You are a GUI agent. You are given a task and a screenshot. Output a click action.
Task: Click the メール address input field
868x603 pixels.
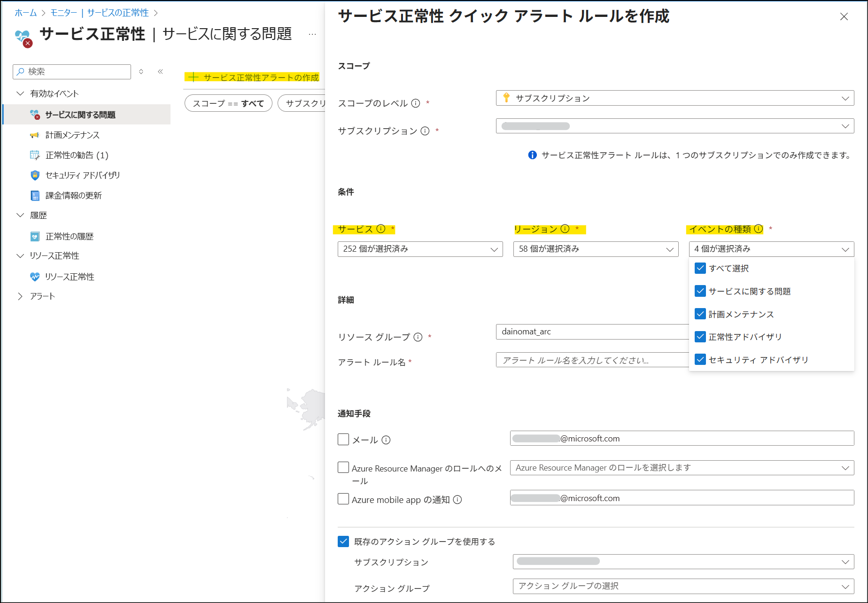[x=682, y=439]
